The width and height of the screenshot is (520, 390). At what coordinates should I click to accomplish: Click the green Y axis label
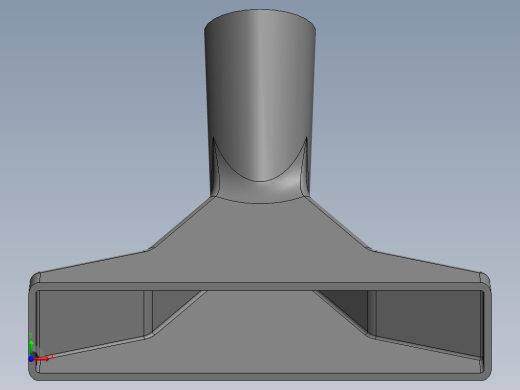tap(31, 335)
